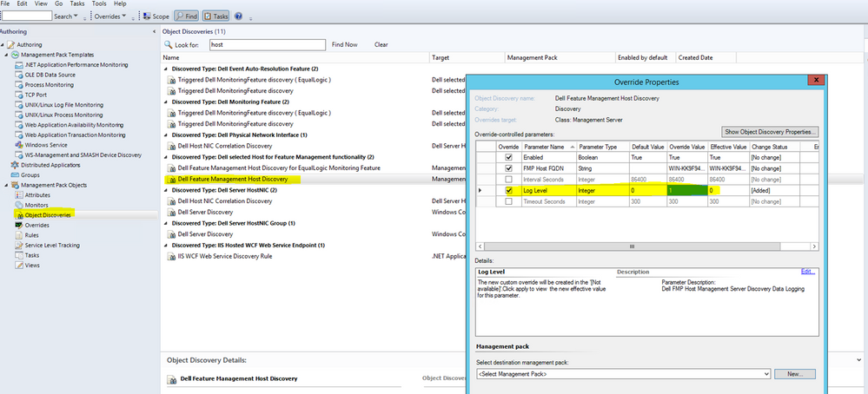Viewport: 868px width, 394px height.
Task: Select UNIX/Linux Log File Monitoring icon
Action: (19, 105)
